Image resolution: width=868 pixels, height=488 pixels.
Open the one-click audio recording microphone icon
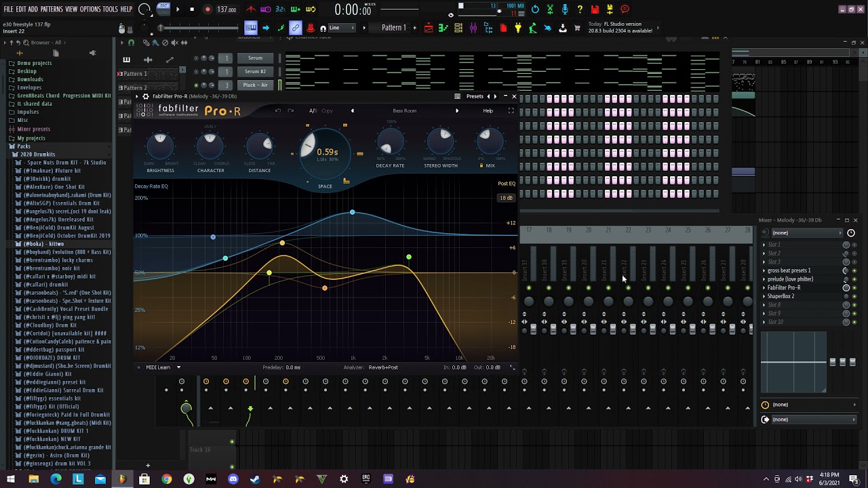(565, 9)
